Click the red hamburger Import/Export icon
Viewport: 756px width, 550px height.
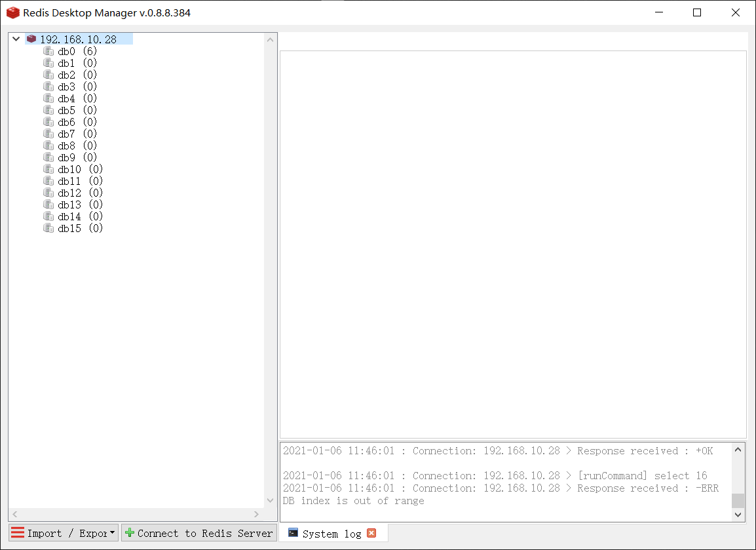18,533
